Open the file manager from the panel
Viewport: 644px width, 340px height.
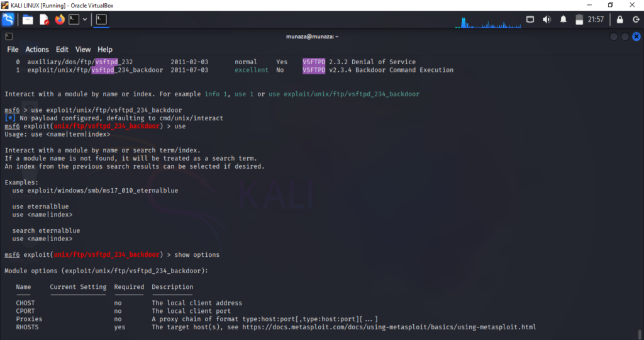tap(28, 20)
